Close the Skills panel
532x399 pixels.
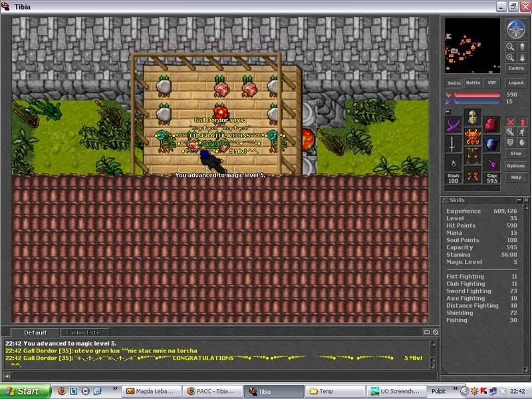pos(526,200)
